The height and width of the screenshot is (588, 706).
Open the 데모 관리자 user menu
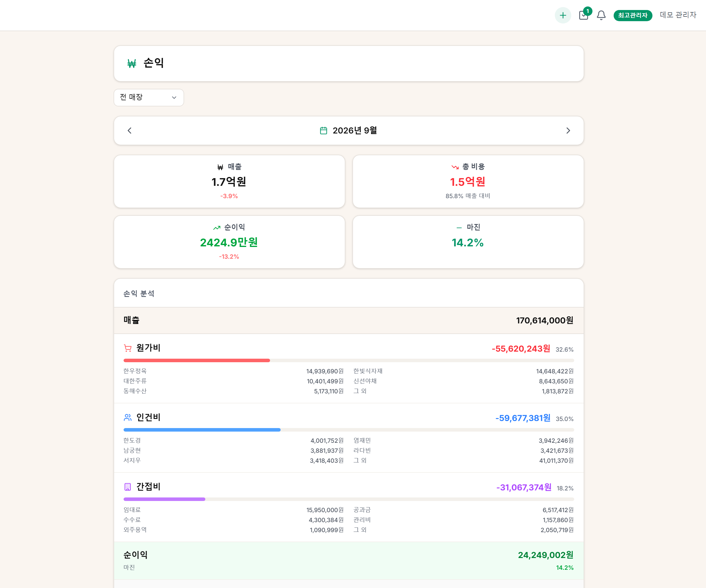(678, 15)
